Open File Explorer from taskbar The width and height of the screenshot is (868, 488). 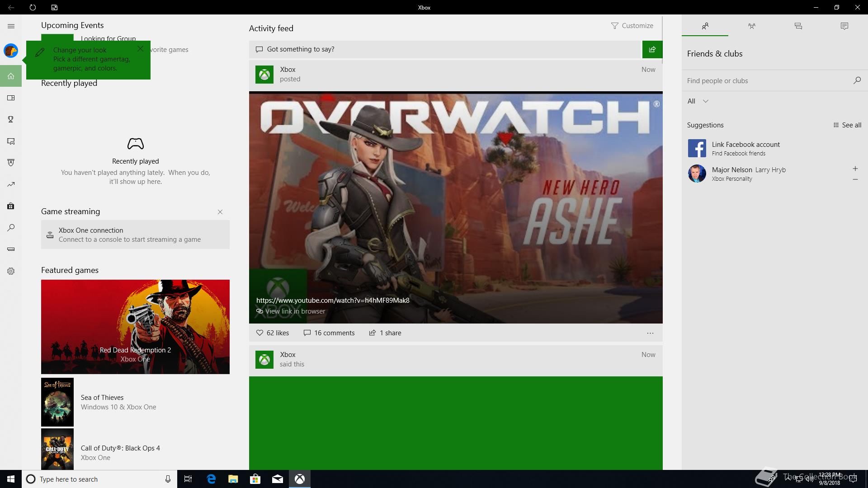pos(233,479)
